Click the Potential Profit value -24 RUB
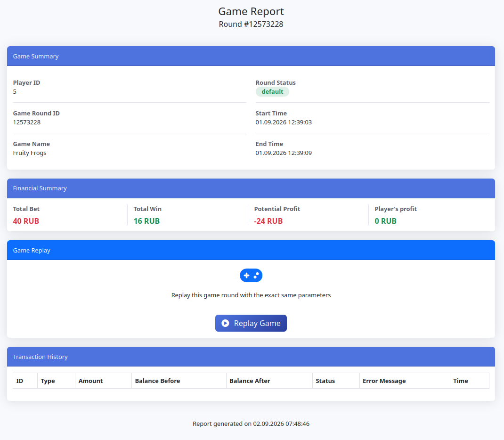This screenshot has width=504, height=440. [x=268, y=221]
